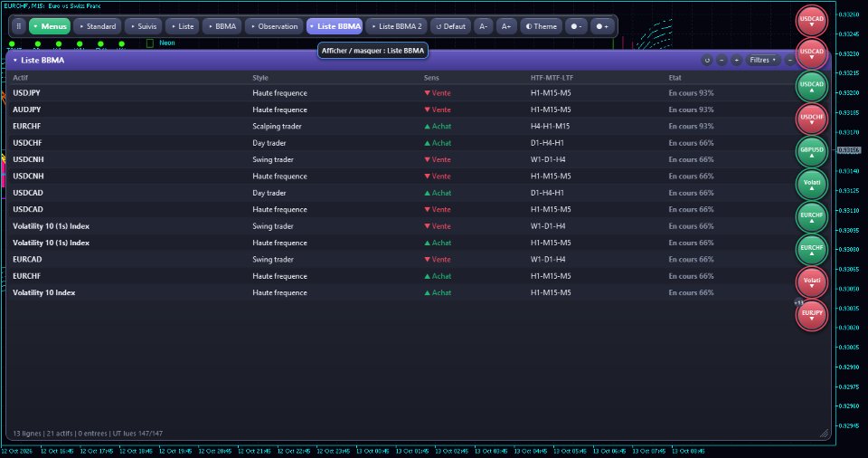The width and height of the screenshot is (868, 458).
Task: Switch the Theme contrast button
Action: 542,26
